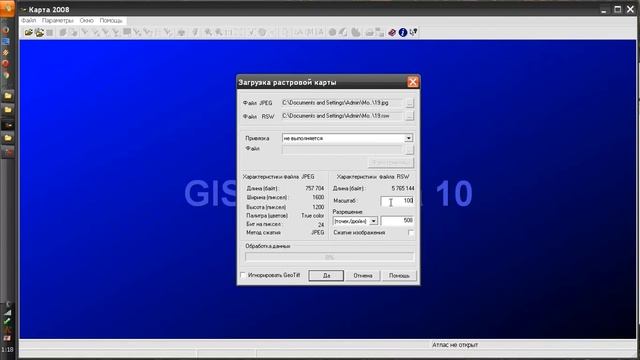The image size is (640, 360).
Task: Open the resolution units точек/дюйм dropdown
Action: (373, 221)
